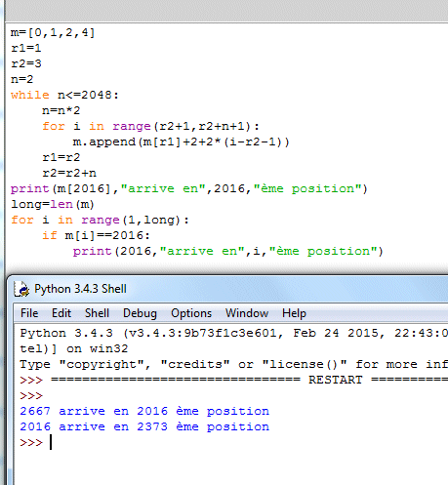Click the line m=[0,1,2,4] in editor
The width and height of the screenshot is (448, 485).
point(53,32)
